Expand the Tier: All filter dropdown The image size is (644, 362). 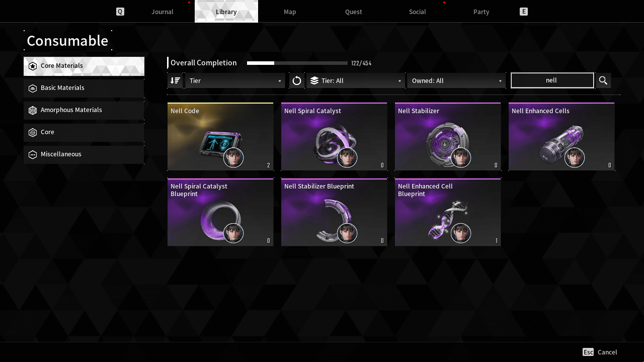(x=356, y=80)
